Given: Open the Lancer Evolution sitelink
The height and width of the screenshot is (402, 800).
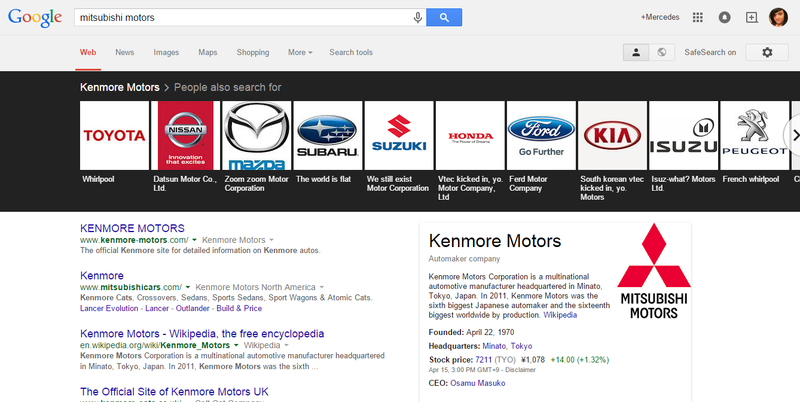Looking at the screenshot, I should click(109, 308).
